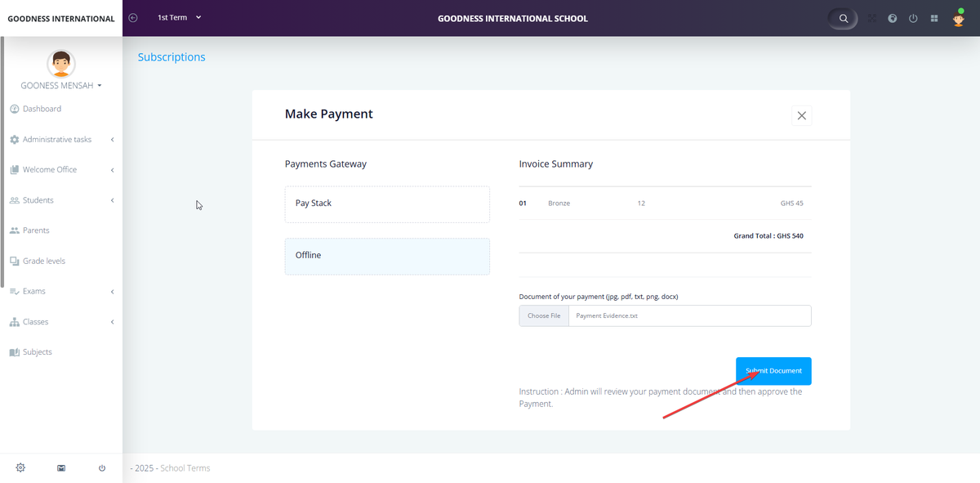The width and height of the screenshot is (980, 483).
Task: Click Choose File to upload payment document
Action: click(x=544, y=315)
